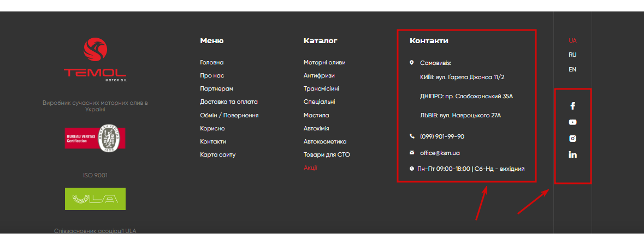Call phone number (099) 901-99-90
The image size is (644, 239).
442,136
